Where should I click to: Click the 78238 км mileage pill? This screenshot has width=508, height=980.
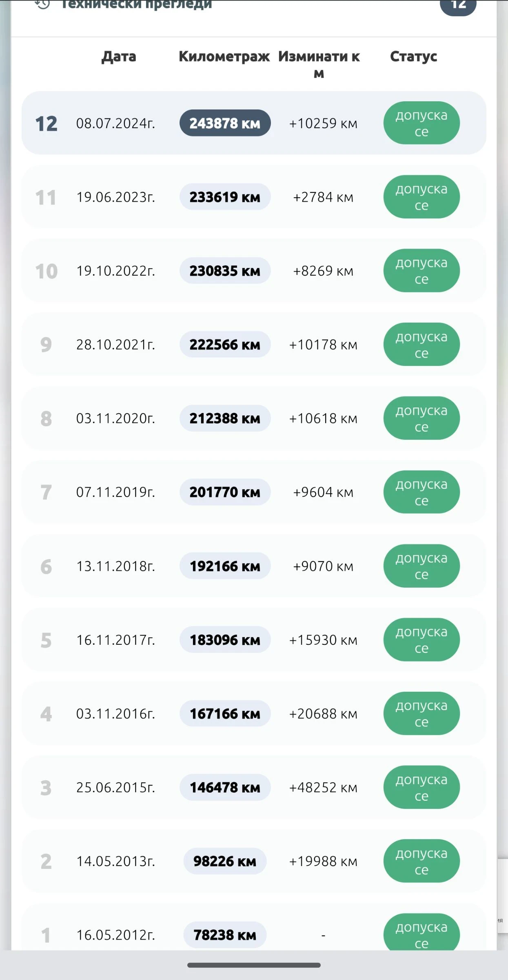coord(225,935)
